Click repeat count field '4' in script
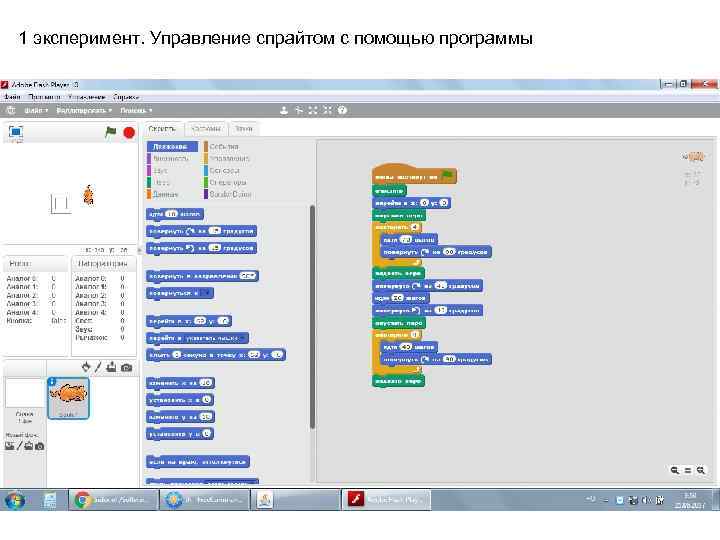This screenshot has width=720, height=540. click(415, 227)
